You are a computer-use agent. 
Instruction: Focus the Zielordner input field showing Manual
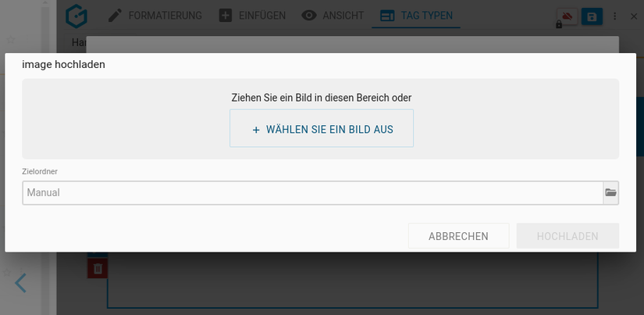(x=312, y=192)
